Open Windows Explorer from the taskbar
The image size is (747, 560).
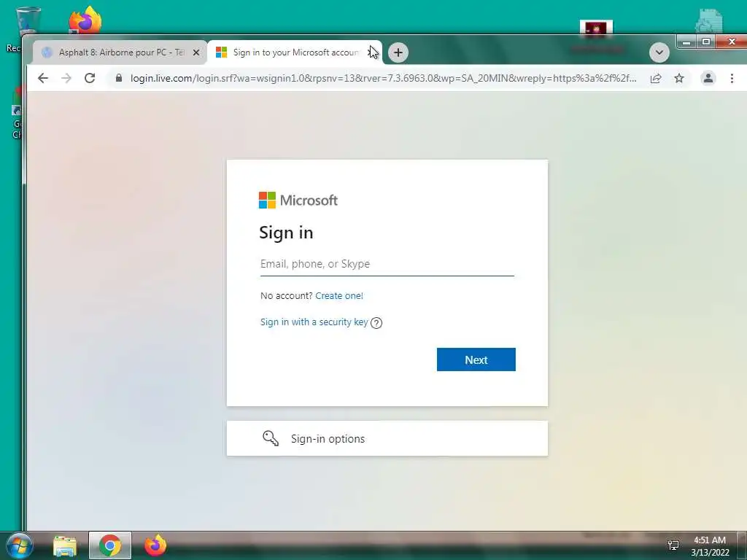tap(65, 546)
